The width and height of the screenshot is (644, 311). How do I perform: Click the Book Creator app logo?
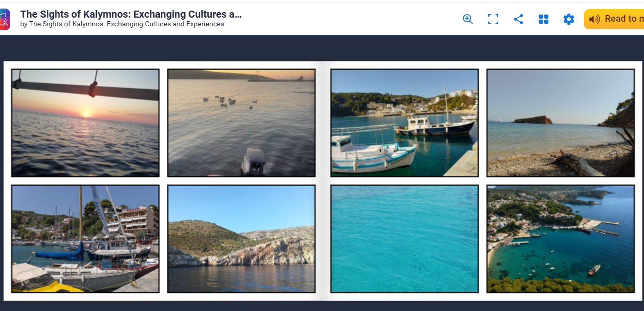[x=5, y=19]
